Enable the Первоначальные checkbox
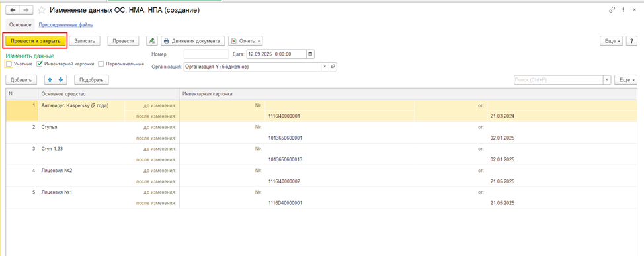644x256 pixels. (x=101, y=64)
